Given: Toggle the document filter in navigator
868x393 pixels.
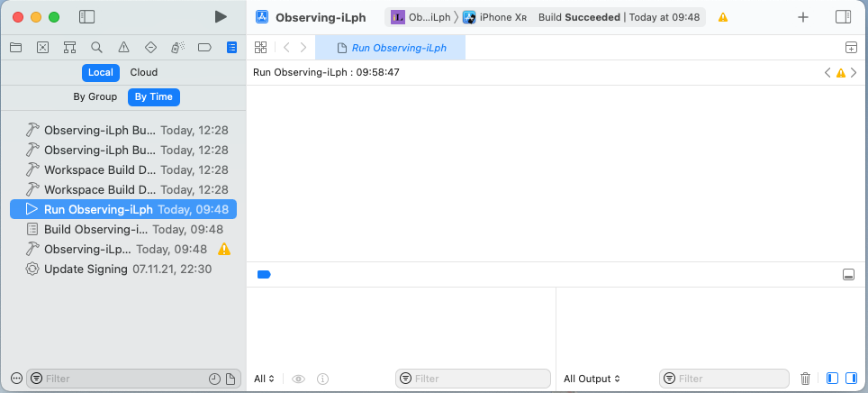Looking at the screenshot, I should [231, 379].
